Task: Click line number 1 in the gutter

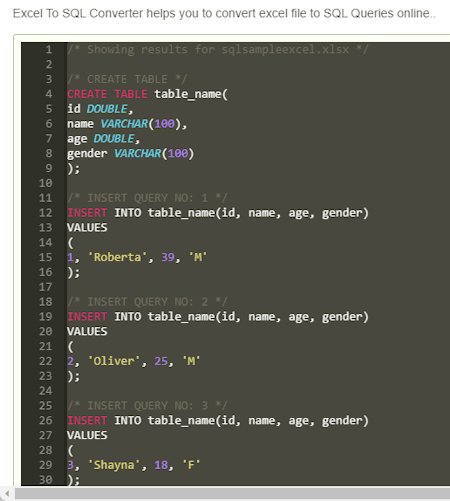Action: (x=49, y=50)
